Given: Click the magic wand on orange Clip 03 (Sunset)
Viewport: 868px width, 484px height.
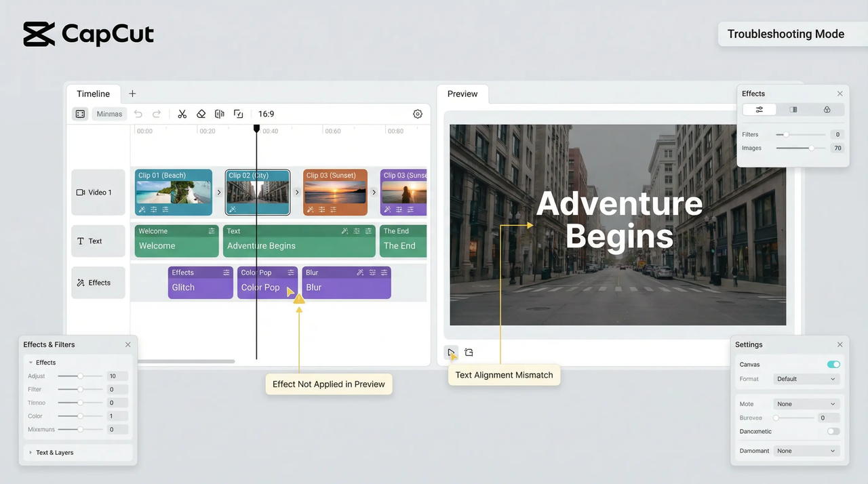Looking at the screenshot, I should coord(311,209).
